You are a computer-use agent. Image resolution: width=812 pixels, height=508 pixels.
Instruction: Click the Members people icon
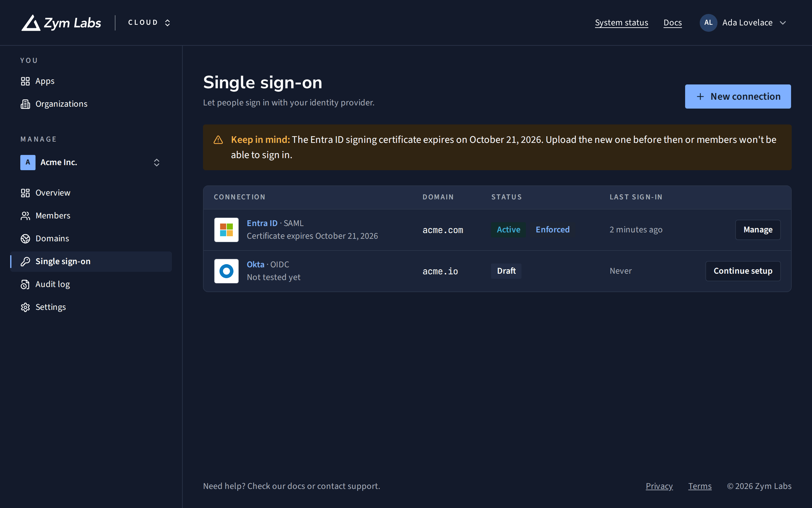(x=25, y=216)
